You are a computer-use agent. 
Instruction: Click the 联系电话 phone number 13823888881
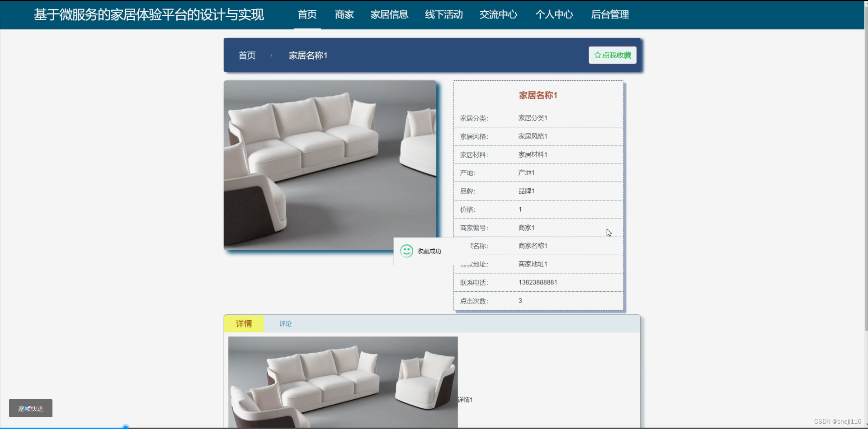(x=538, y=282)
